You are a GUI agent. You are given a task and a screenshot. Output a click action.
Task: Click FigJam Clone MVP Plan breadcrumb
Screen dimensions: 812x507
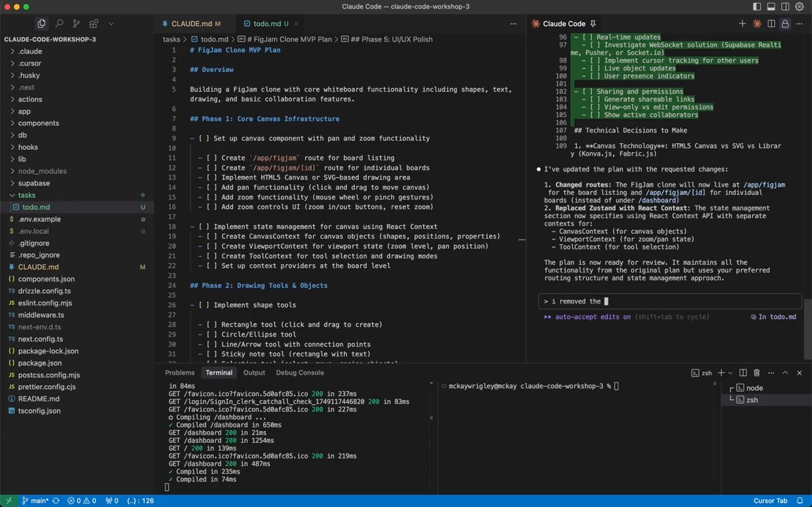(x=289, y=39)
